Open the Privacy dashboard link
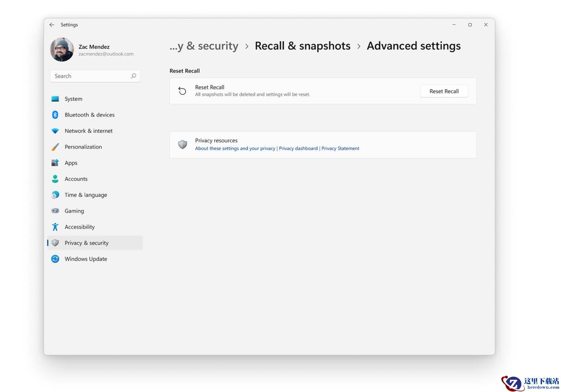561x392 pixels. 298,149
